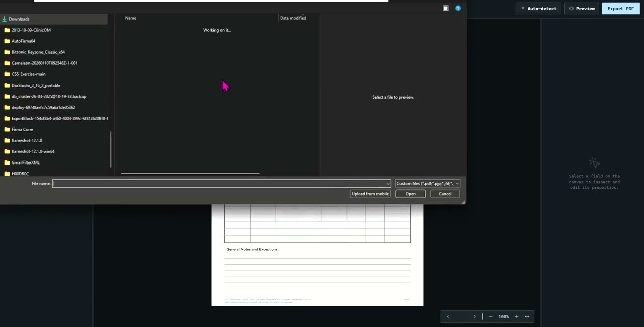Select the ExportBlock-154cf8b4 folder
644x327 pixels.
55,119
